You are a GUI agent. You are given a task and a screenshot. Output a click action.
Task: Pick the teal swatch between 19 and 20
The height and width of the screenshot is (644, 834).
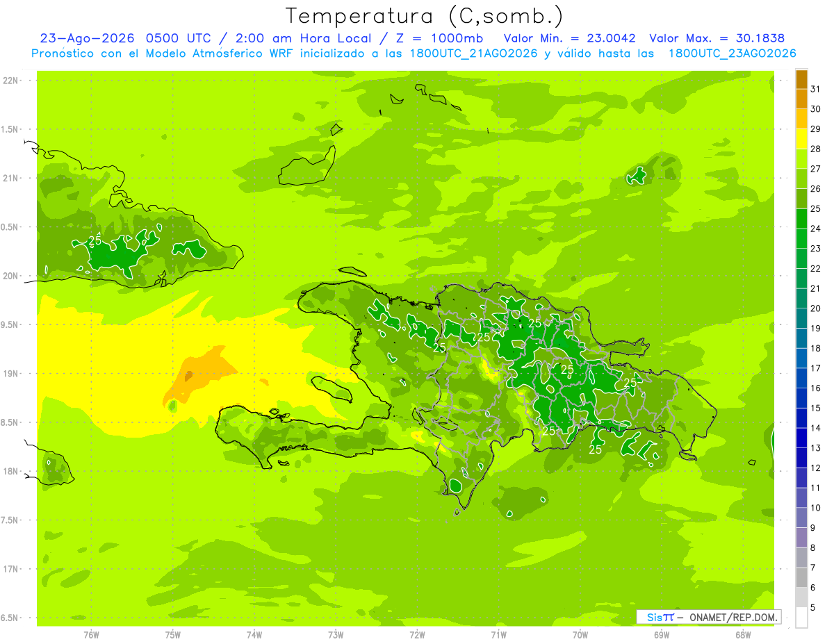click(x=801, y=318)
